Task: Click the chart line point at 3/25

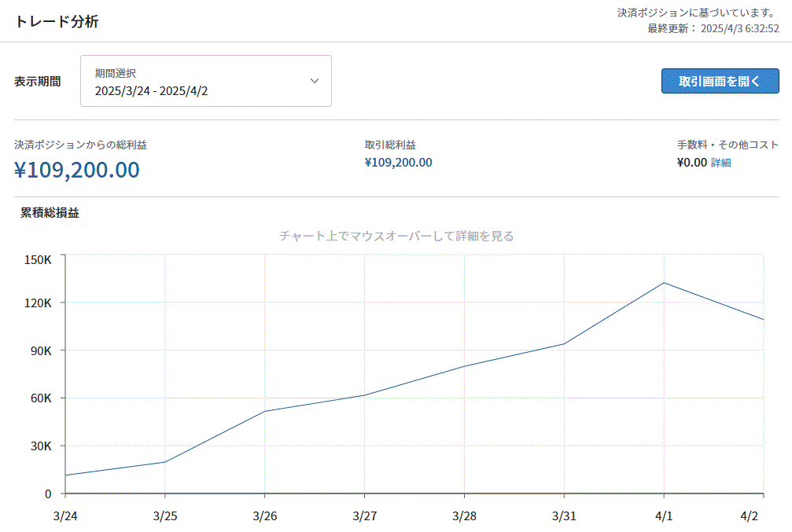Action: point(165,462)
